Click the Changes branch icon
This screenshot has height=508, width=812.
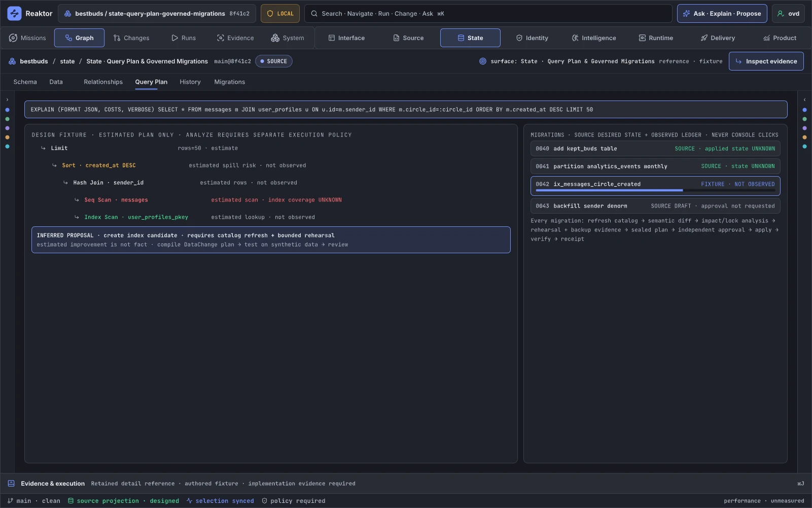click(x=117, y=38)
